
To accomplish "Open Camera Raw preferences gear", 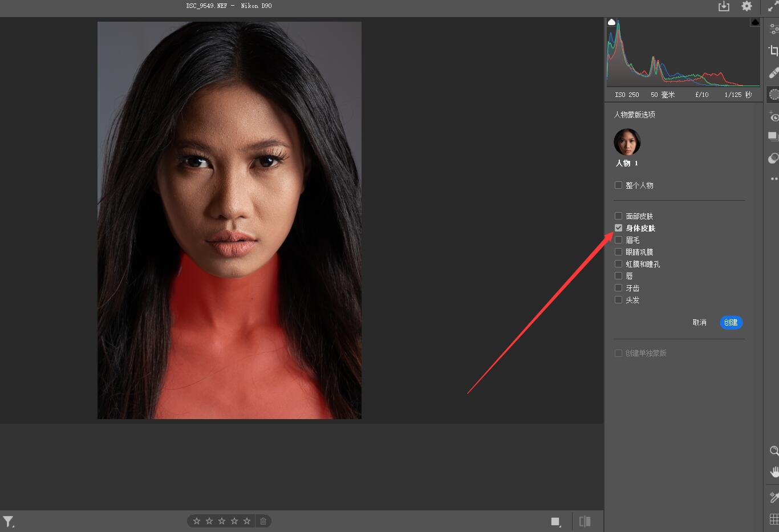I will (x=746, y=6).
